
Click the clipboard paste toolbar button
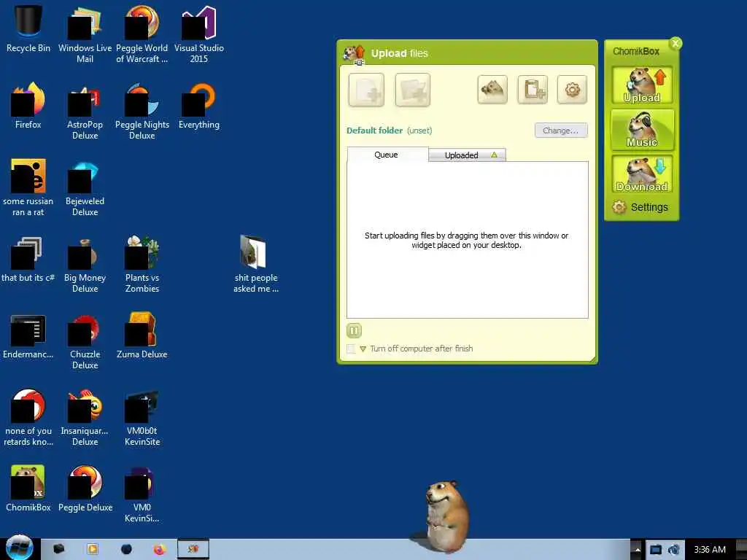pyautogui.click(x=532, y=90)
